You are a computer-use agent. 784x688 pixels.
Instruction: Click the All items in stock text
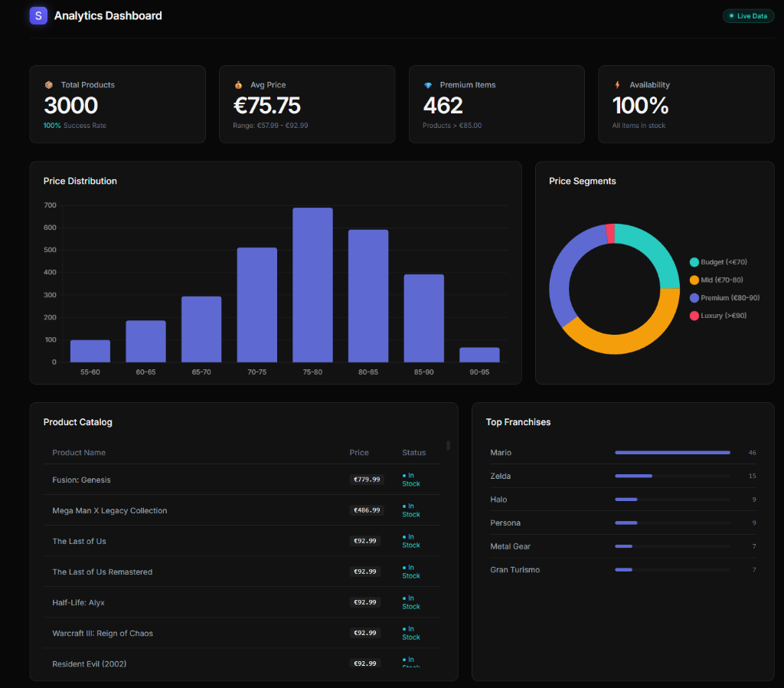pos(639,126)
